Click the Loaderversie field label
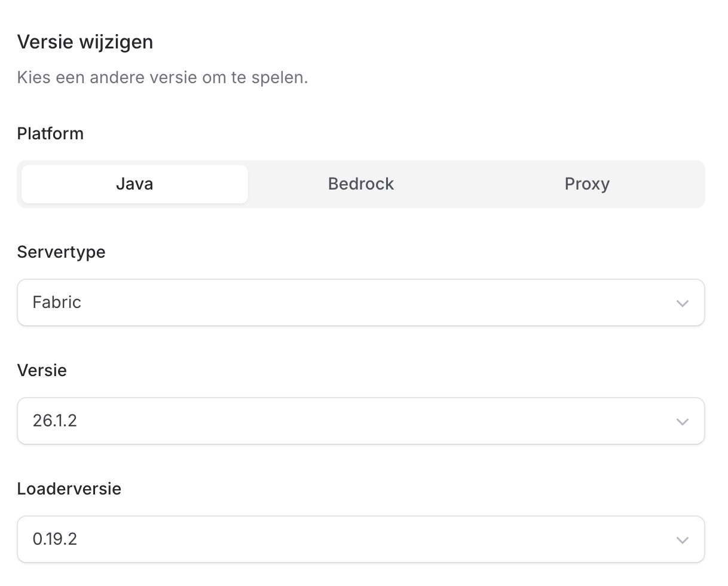The width and height of the screenshot is (728, 586). coord(69,489)
